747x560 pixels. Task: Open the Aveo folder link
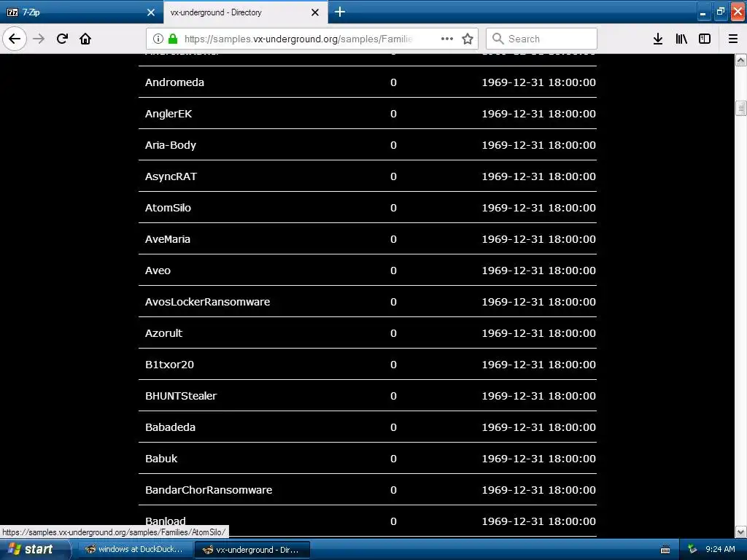[158, 271]
